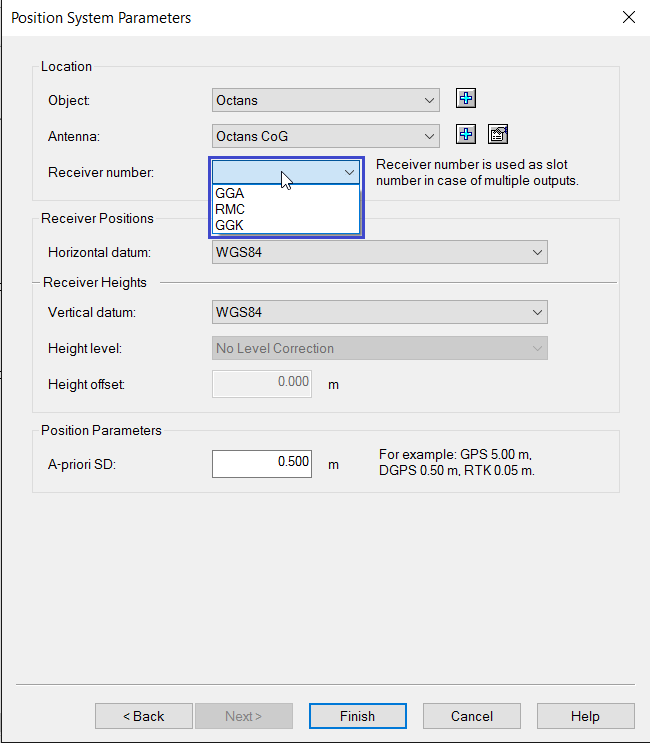The height and width of the screenshot is (743, 650).
Task: Confirm settings with the Finish button
Action: pyautogui.click(x=358, y=716)
